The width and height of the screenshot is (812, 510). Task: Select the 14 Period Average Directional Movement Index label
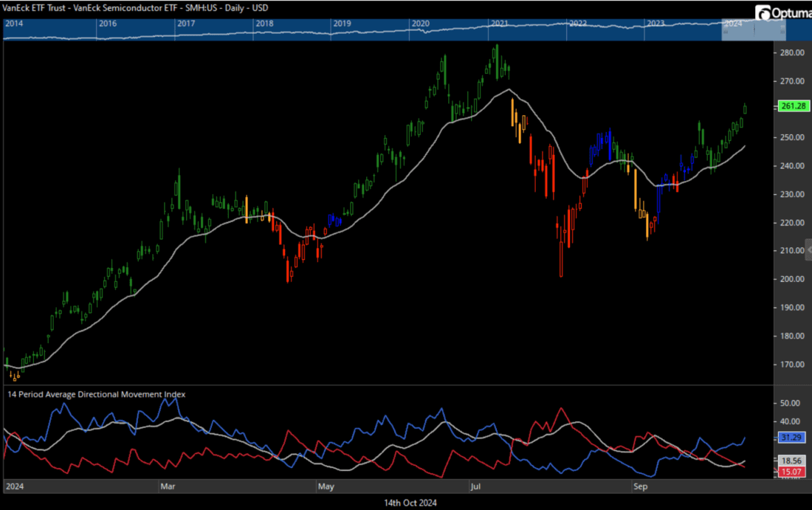[96, 394]
